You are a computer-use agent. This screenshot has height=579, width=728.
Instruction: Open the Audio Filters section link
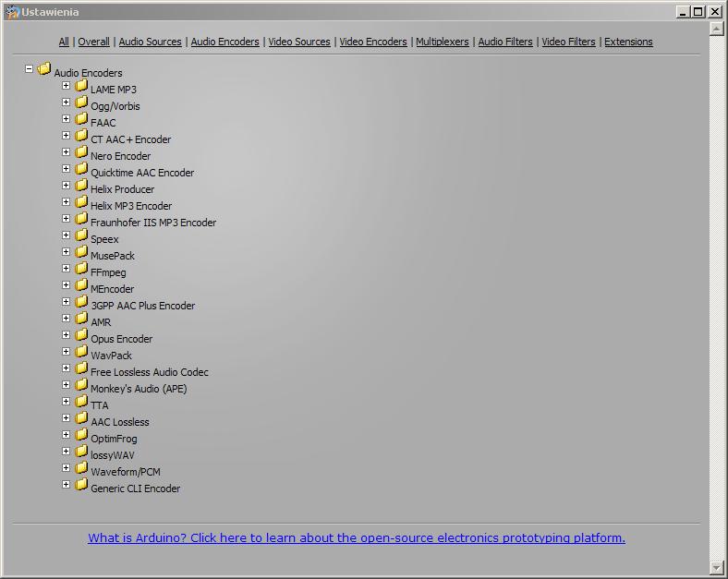pos(505,42)
